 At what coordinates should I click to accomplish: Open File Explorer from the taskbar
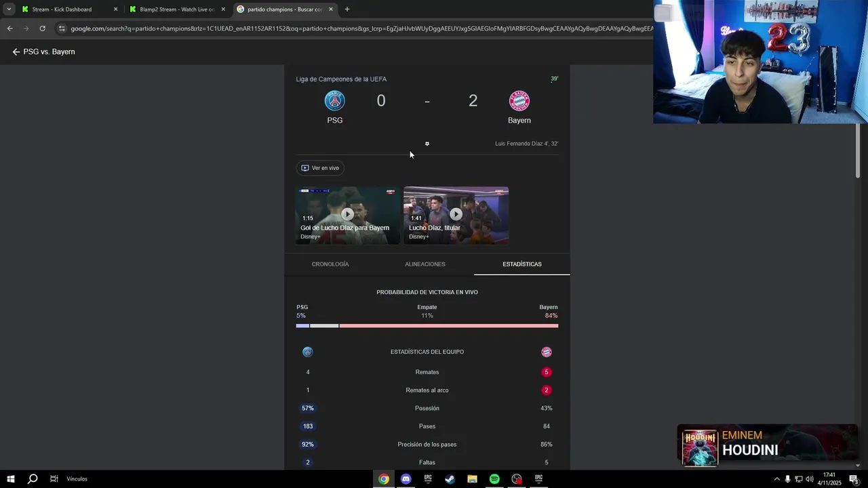click(472, 479)
